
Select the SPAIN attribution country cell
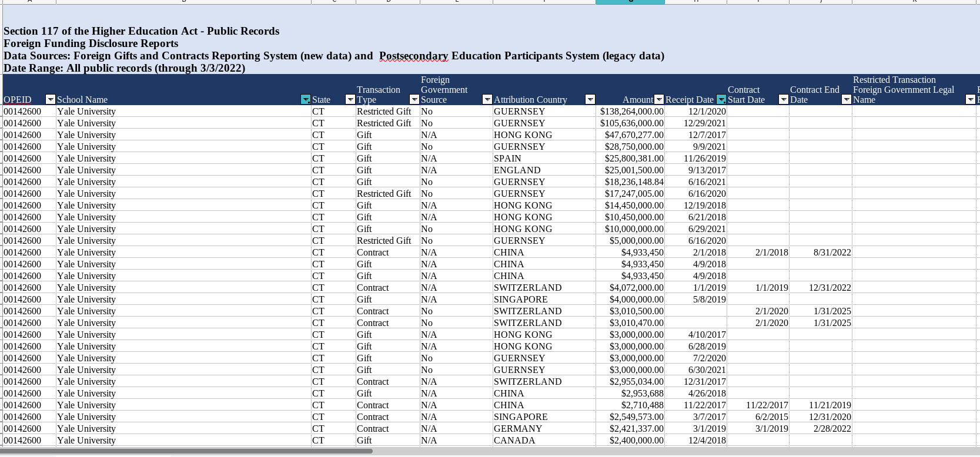pyautogui.click(x=544, y=159)
